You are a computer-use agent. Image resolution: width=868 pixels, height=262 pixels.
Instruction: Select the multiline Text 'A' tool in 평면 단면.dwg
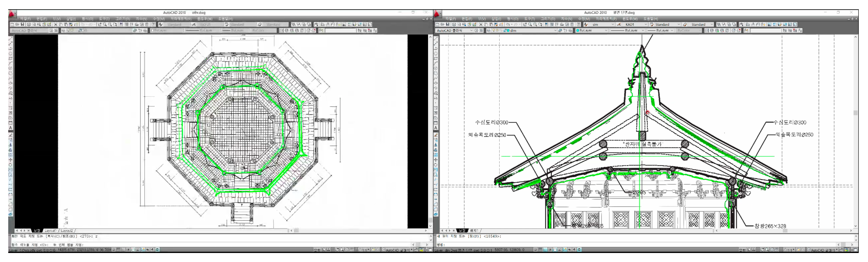point(436,128)
